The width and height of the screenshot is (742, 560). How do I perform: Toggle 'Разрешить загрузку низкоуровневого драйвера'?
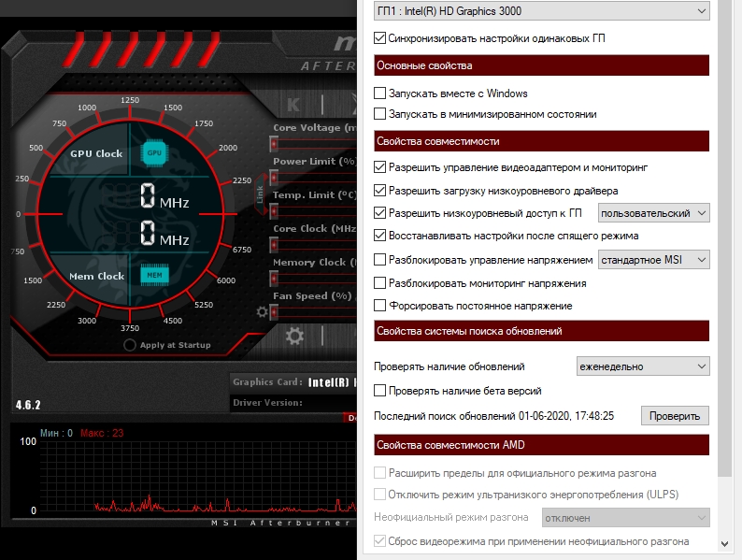(379, 191)
